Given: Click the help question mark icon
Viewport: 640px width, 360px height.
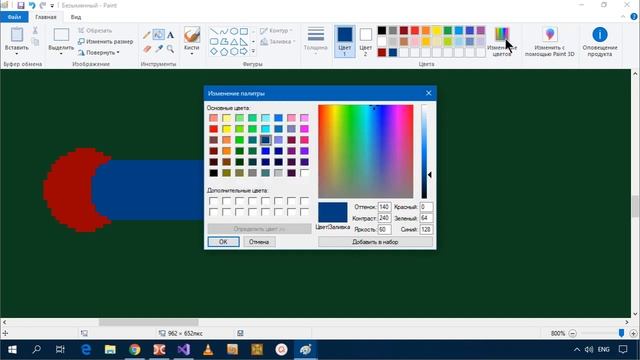Looking at the screenshot, I should (x=634, y=17).
